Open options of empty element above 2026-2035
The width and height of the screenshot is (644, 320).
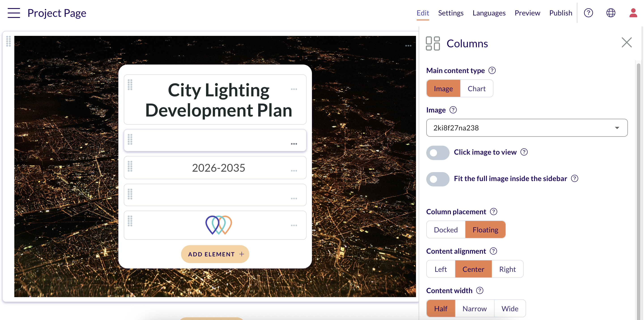click(x=294, y=144)
